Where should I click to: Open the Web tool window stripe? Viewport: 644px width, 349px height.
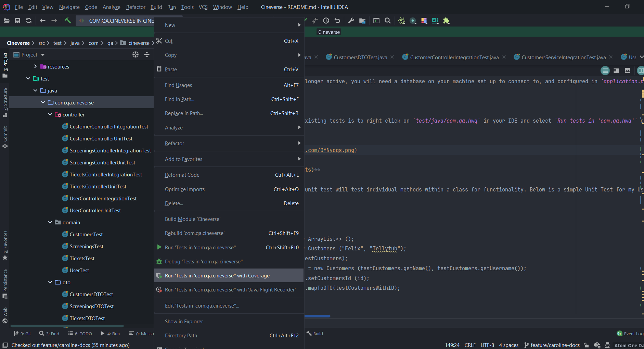point(5,315)
